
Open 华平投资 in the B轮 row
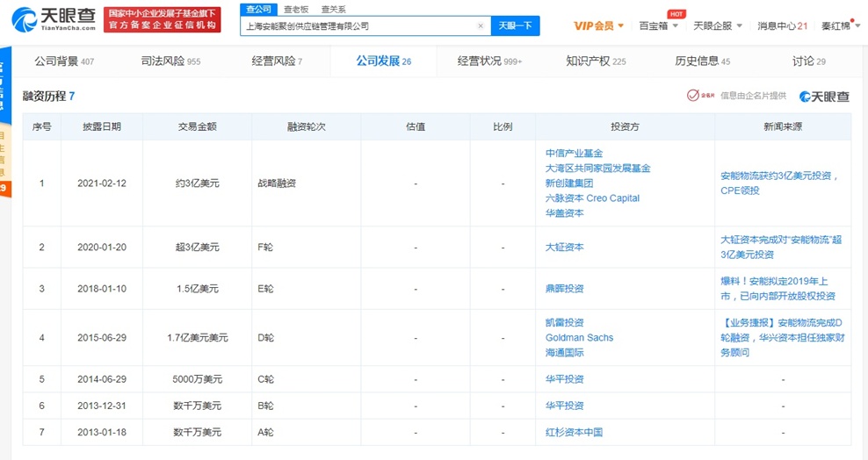pyautogui.click(x=565, y=406)
